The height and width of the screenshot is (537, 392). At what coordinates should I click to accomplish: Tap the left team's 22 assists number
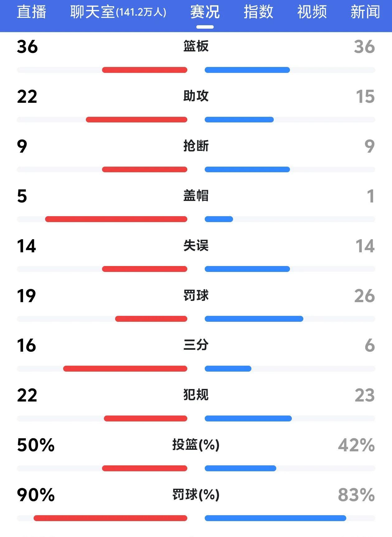tap(27, 96)
